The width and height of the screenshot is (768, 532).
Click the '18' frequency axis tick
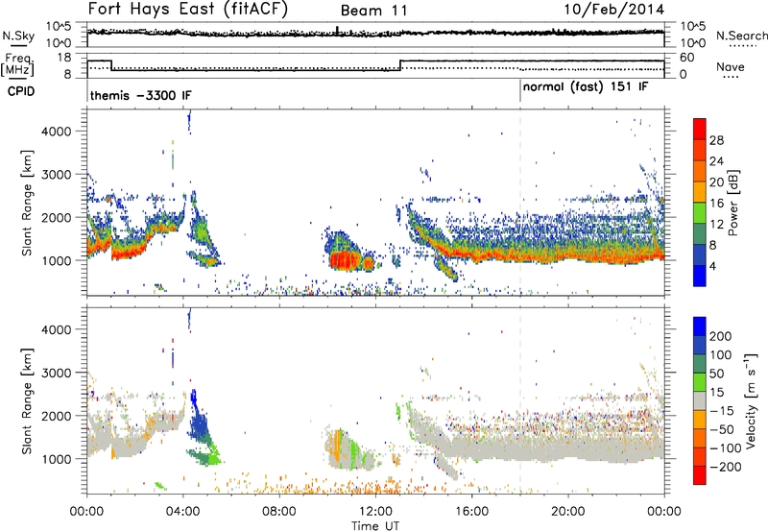tap(64, 58)
